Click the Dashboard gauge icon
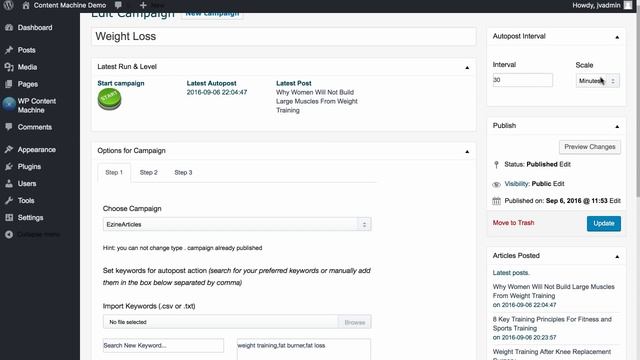Viewport: 640px width, 360px height. tap(9, 27)
